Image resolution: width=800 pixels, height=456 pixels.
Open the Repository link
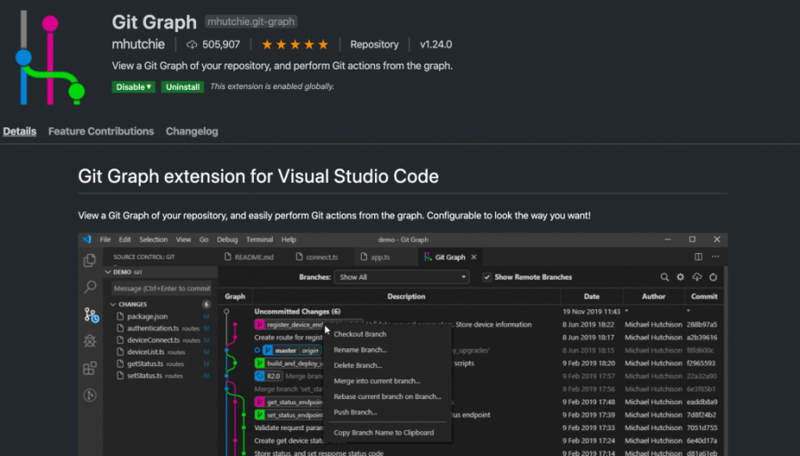click(374, 45)
